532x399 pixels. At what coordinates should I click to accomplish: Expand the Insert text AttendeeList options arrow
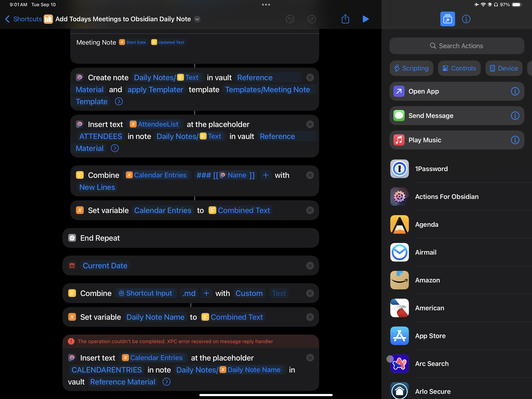pos(115,148)
